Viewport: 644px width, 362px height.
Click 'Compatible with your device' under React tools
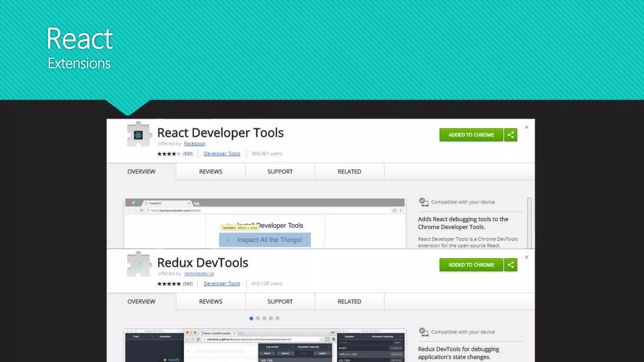tap(463, 202)
